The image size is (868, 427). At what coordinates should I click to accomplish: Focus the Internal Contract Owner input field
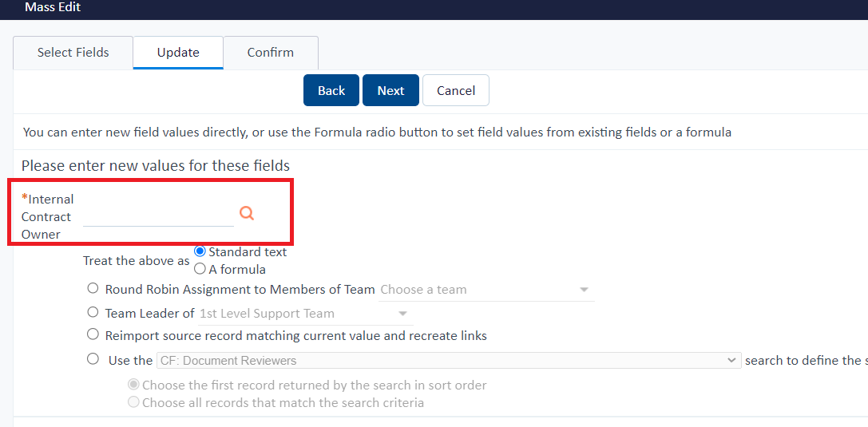pos(158,215)
